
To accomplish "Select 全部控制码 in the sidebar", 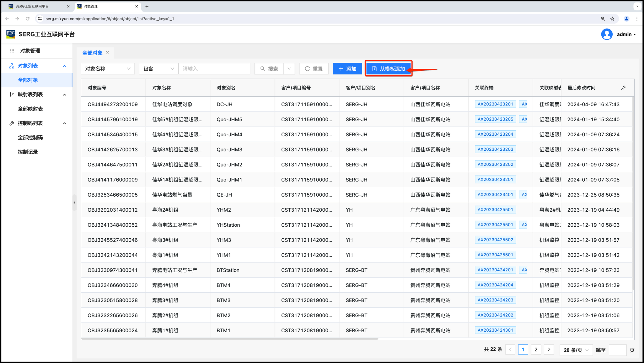I will (30, 138).
